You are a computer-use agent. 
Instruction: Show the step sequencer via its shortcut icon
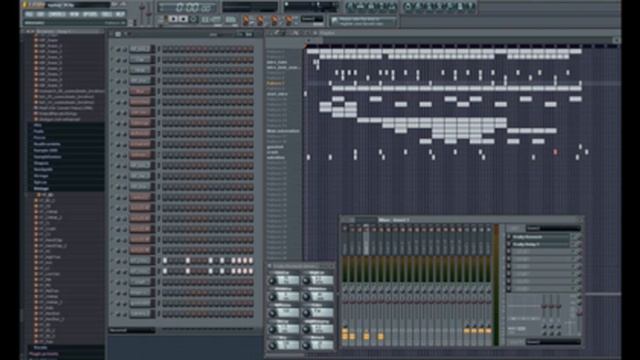(x=360, y=6)
